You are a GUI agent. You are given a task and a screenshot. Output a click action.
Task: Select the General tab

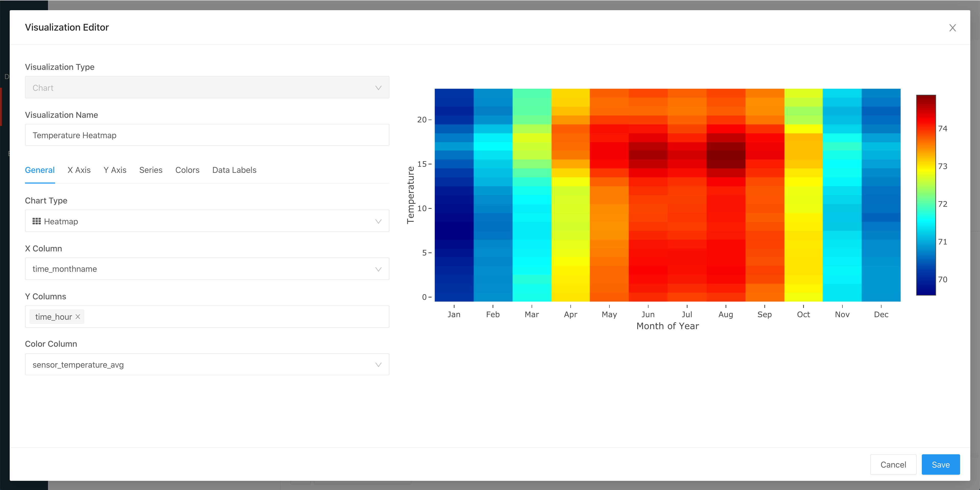[40, 170]
